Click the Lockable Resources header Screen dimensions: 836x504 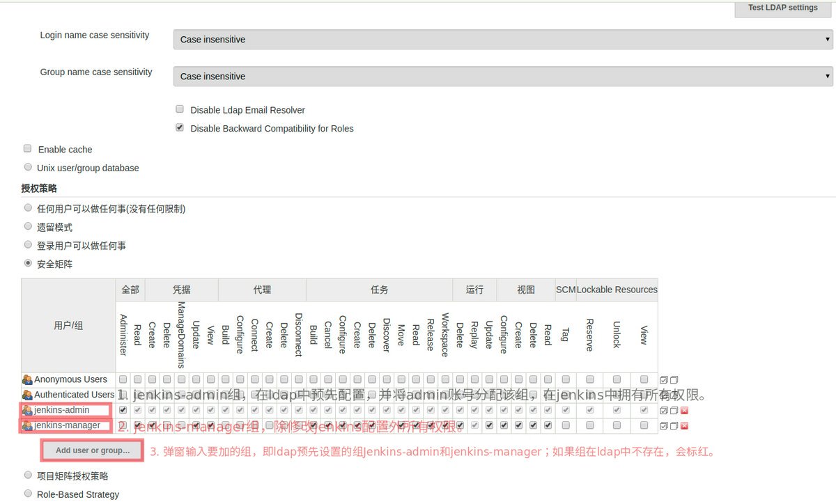click(617, 290)
